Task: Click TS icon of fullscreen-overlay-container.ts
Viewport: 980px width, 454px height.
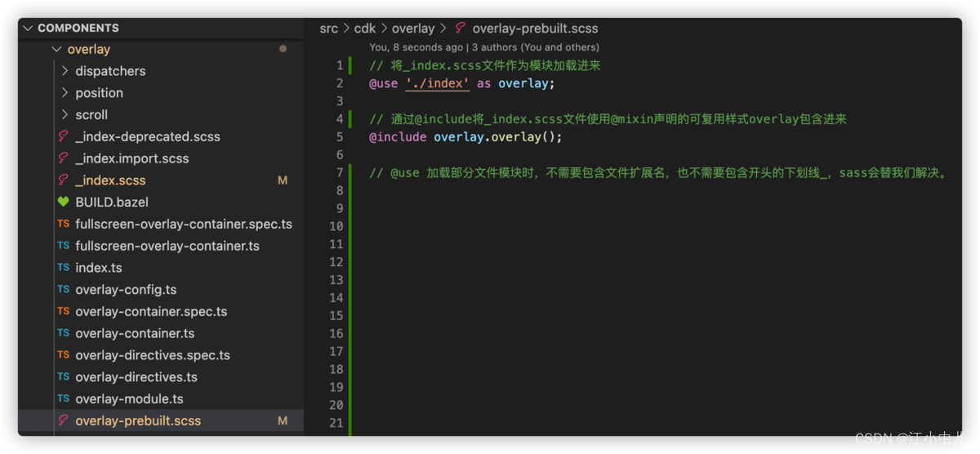Action: (x=63, y=246)
